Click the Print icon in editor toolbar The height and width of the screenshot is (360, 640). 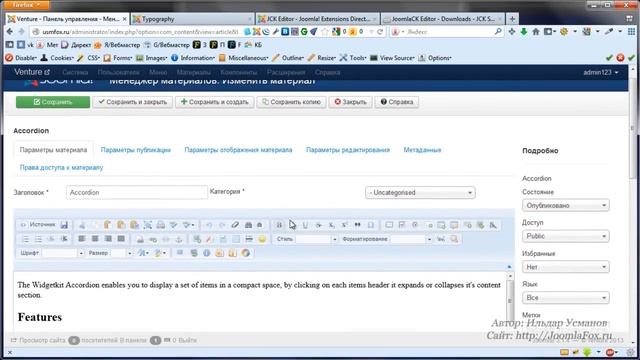pyautogui.click(x=161, y=225)
